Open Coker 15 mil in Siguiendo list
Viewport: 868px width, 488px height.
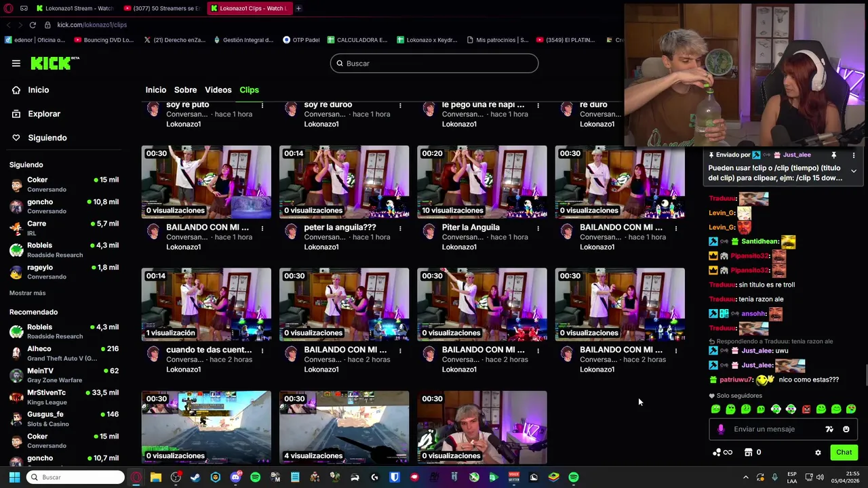pos(64,184)
